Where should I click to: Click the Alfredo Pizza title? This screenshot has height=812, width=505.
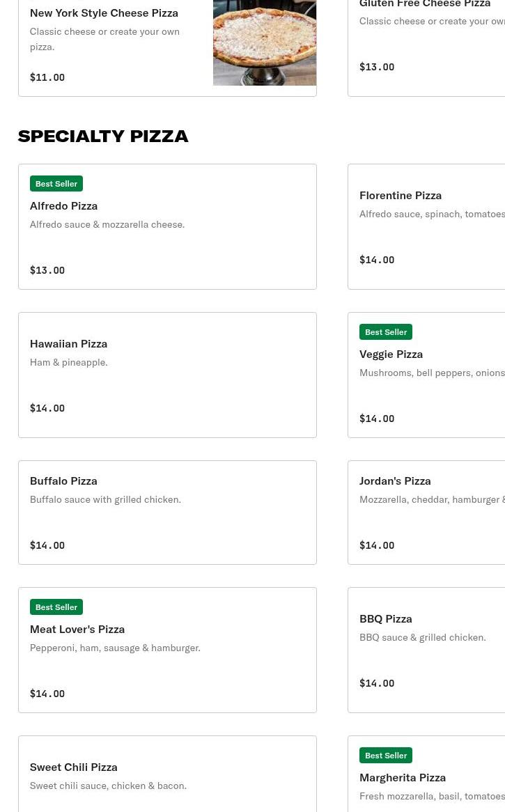point(63,205)
